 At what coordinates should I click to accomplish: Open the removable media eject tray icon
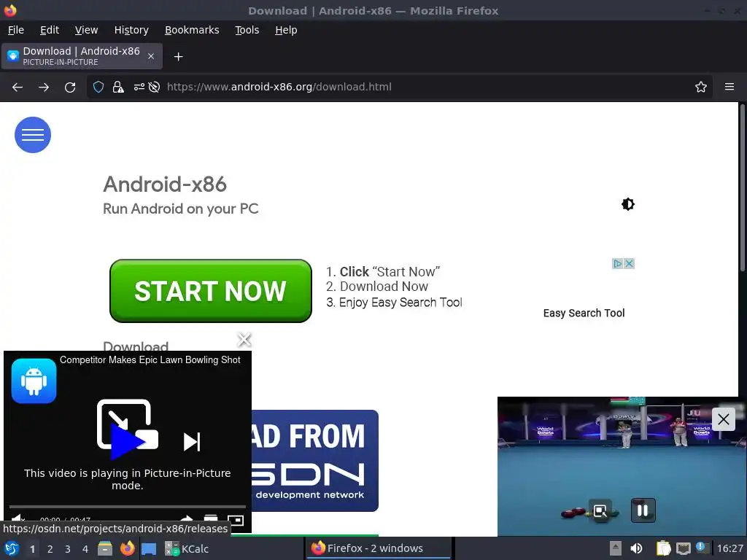pos(615,548)
